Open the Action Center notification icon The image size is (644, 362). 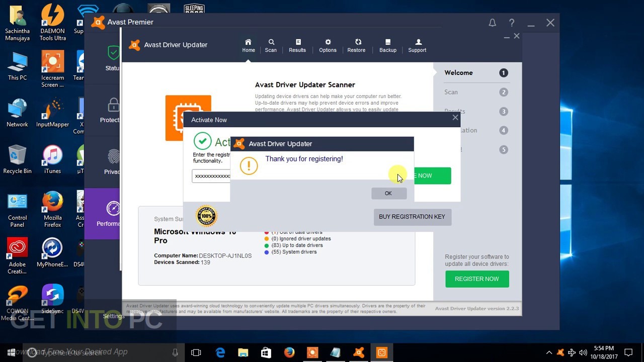point(628,352)
